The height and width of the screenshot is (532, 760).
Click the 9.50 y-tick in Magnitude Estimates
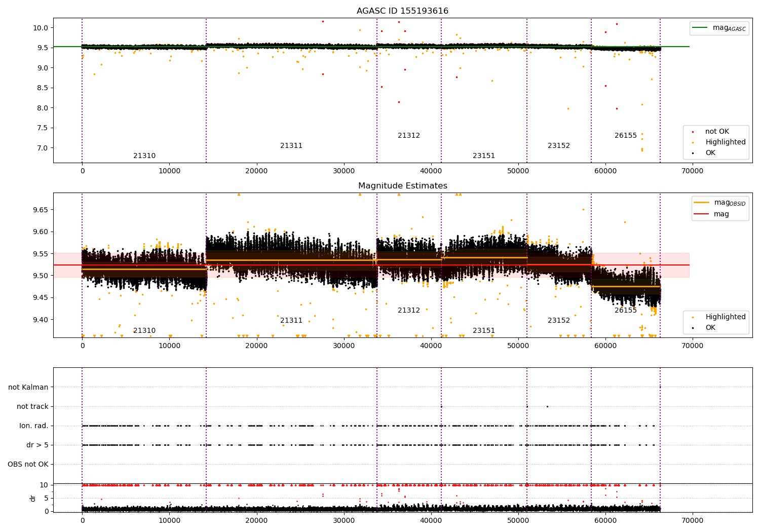point(42,276)
